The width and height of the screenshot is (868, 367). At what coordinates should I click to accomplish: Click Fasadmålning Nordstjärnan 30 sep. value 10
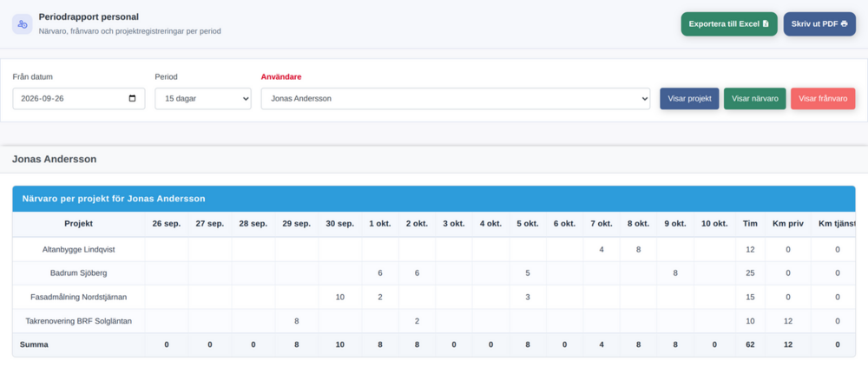pos(340,297)
